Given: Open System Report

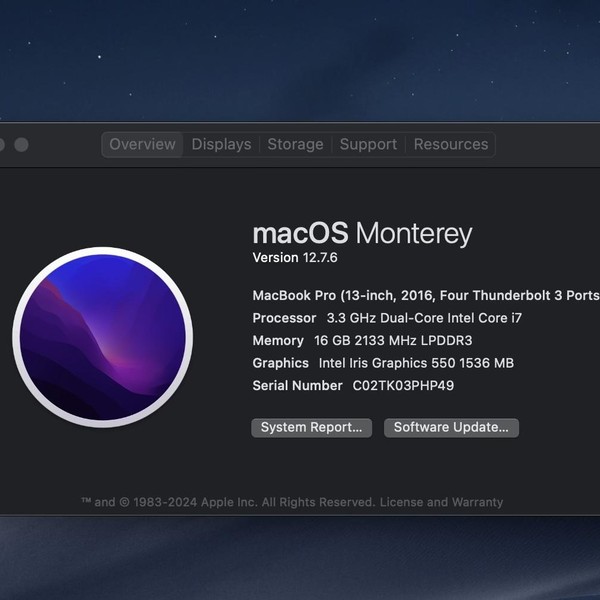Looking at the screenshot, I should coord(311,427).
